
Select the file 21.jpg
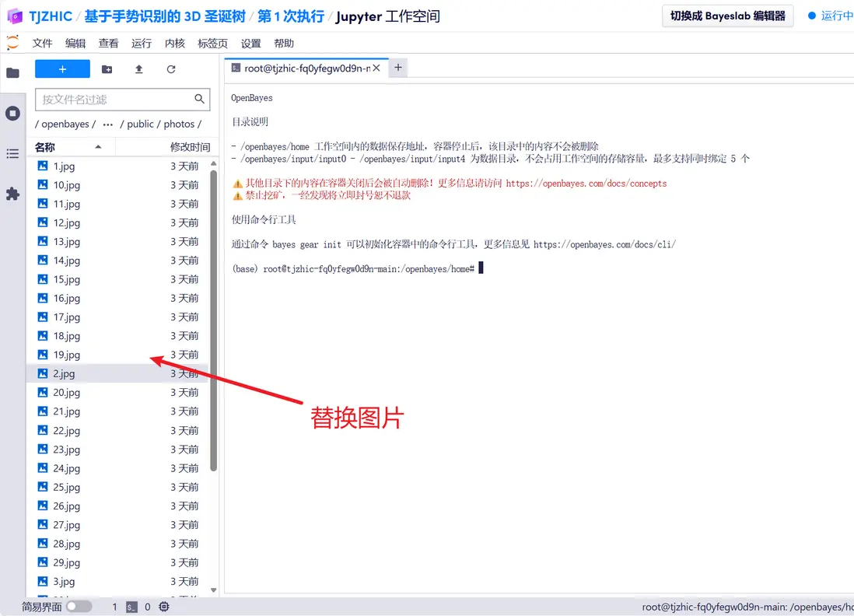pyautogui.click(x=117, y=411)
